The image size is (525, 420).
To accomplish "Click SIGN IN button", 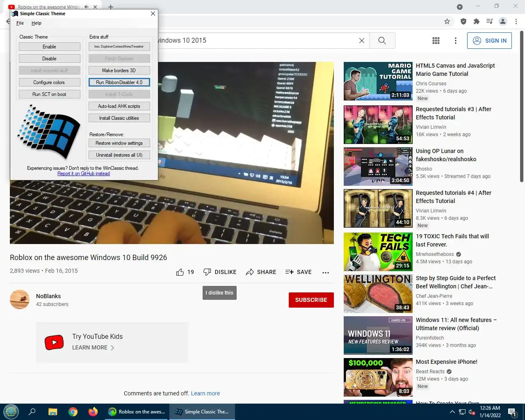I will 489,41.
